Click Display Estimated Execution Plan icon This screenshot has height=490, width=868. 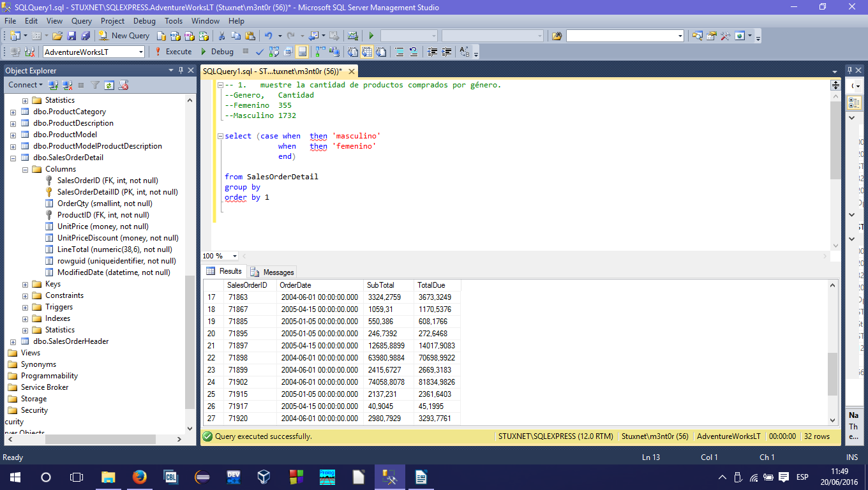point(274,52)
